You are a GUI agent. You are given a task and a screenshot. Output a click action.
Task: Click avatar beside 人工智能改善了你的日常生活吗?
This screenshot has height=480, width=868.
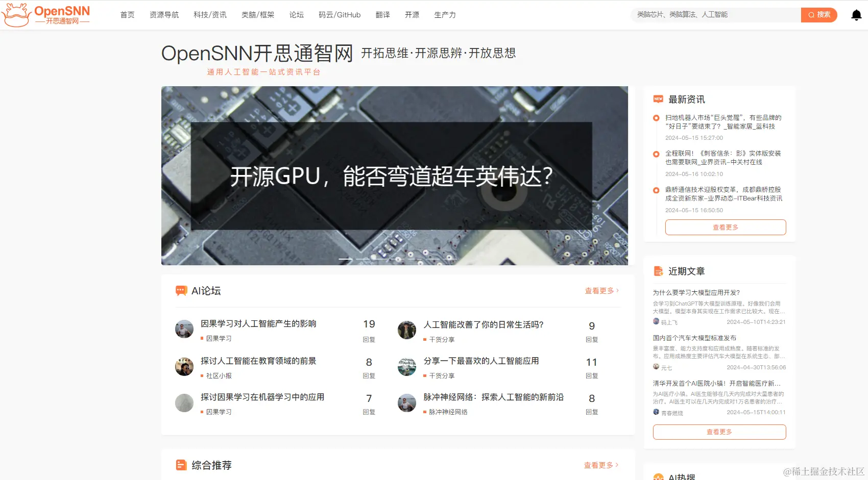(407, 330)
